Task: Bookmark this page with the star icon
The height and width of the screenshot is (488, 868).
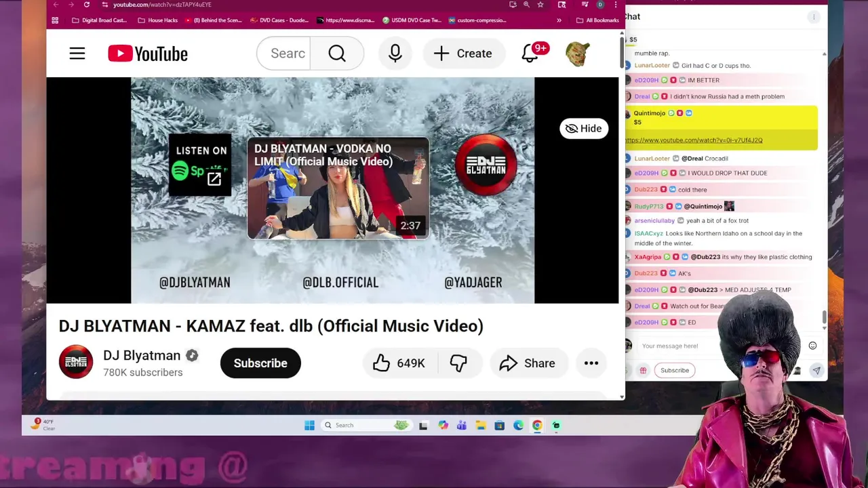Action: [540, 5]
